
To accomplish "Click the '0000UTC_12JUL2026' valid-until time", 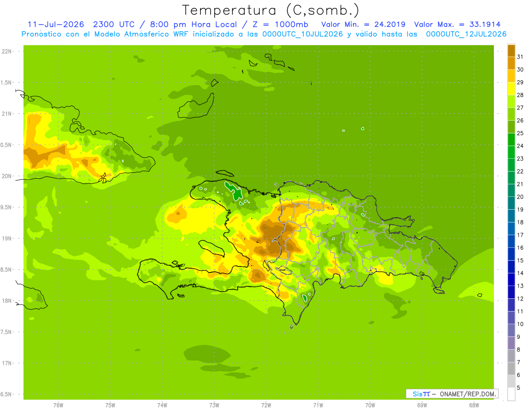I will point(466,34).
